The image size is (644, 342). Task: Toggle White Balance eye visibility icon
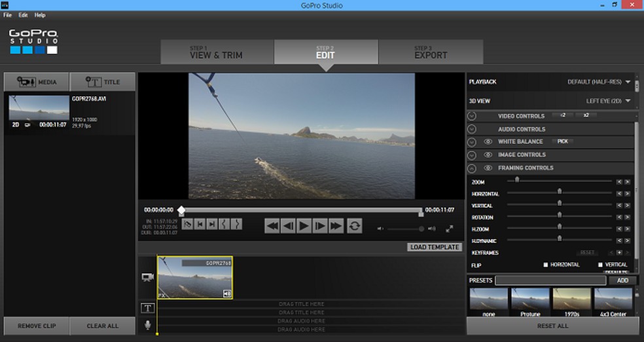pyautogui.click(x=488, y=142)
